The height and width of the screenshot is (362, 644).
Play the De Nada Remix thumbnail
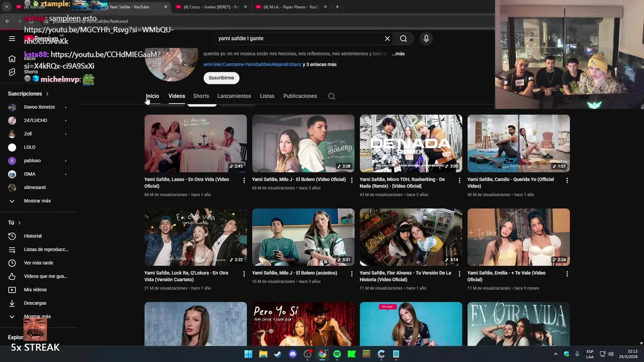click(x=411, y=143)
